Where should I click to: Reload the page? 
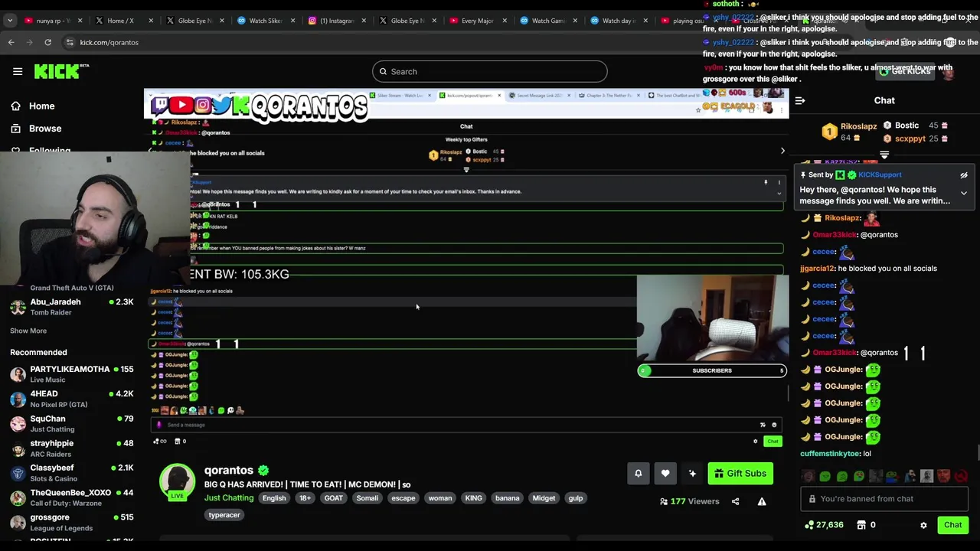[47, 42]
